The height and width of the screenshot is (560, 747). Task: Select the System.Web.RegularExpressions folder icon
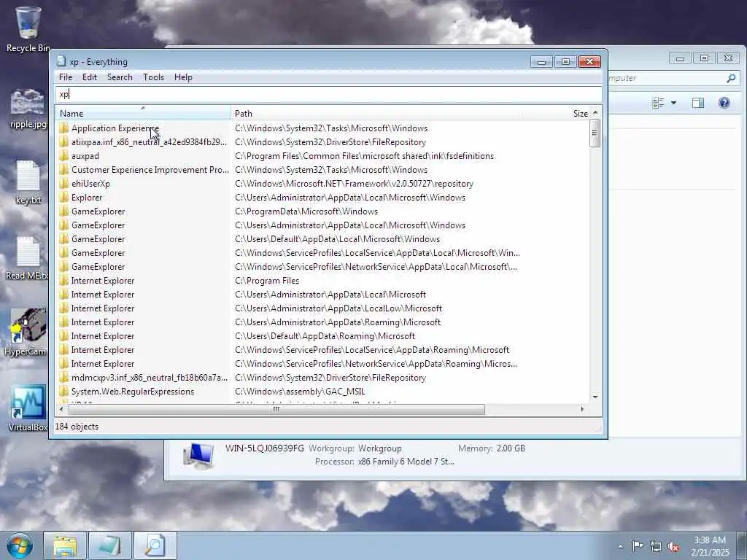click(x=64, y=392)
